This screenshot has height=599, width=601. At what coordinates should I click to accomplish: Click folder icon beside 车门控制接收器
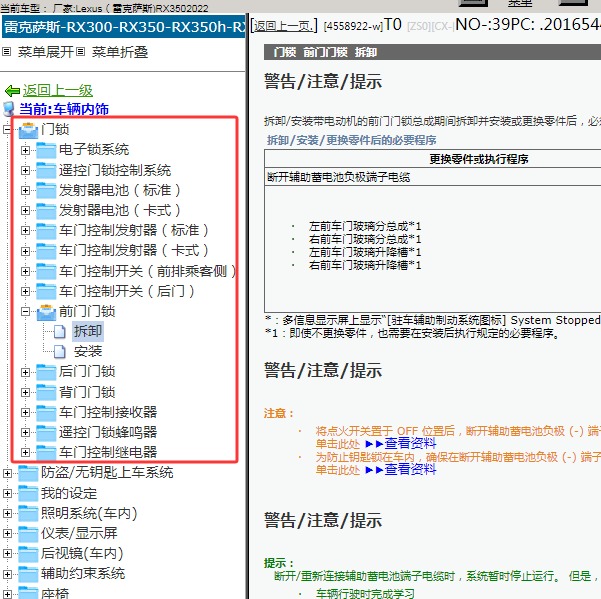pyautogui.click(x=46, y=412)
